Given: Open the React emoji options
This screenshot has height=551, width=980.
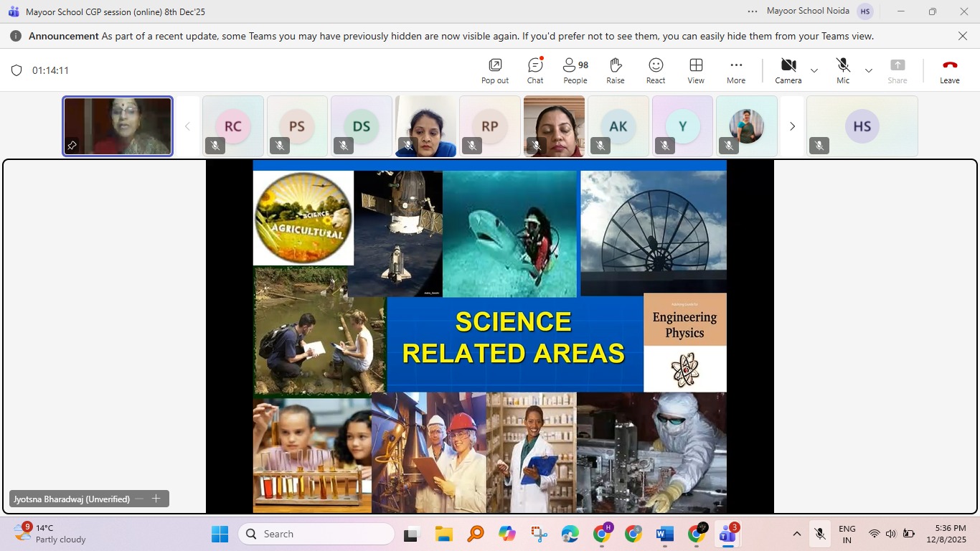Looking at the screenshot, I should point(656,70).
